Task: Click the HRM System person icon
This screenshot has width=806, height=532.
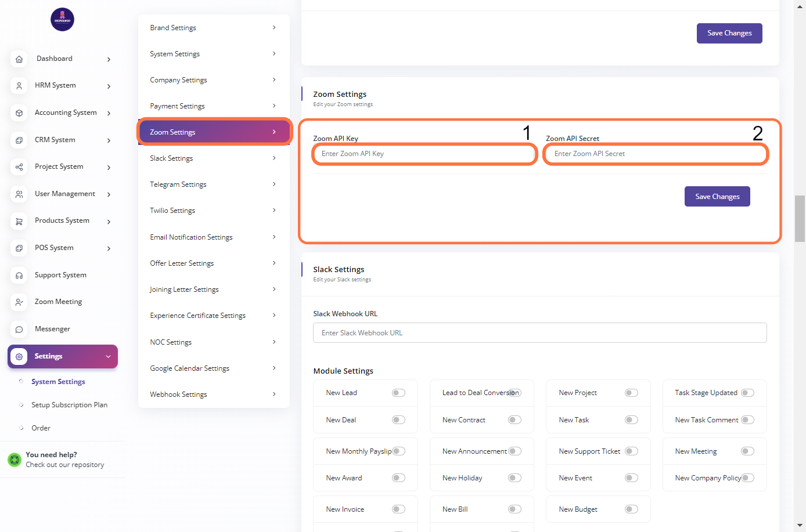Action: point(19,86)
